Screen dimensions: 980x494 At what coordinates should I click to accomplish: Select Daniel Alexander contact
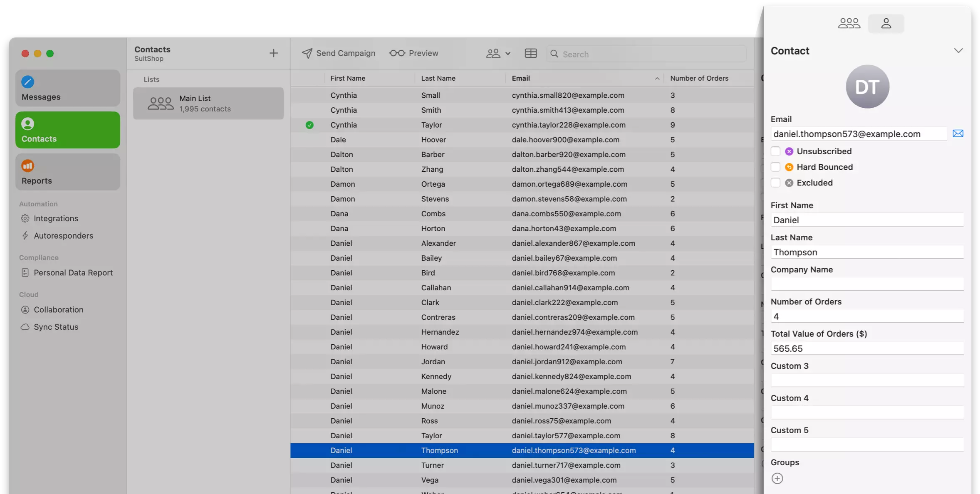click(522, 243)
